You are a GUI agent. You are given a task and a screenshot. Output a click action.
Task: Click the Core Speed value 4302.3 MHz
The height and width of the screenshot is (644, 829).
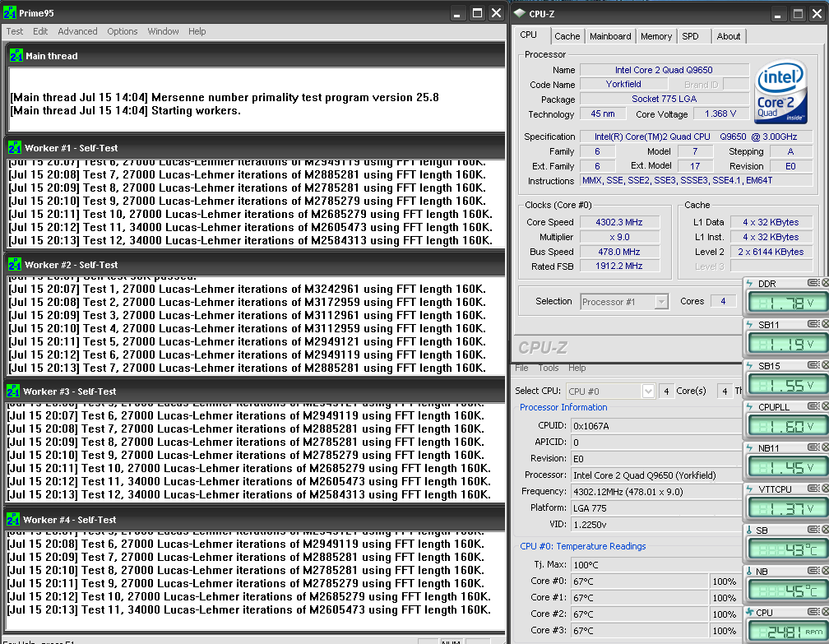[619, 222]
